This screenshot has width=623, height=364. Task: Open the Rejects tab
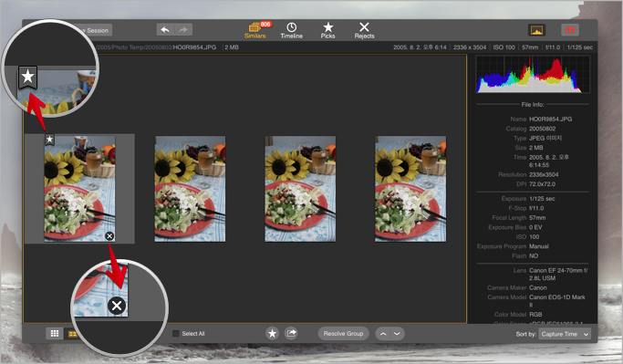364,31
